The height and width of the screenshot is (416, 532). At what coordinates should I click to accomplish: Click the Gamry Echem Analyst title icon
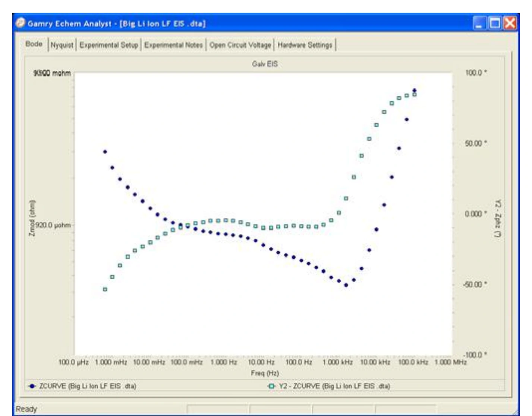pos(20,23)
